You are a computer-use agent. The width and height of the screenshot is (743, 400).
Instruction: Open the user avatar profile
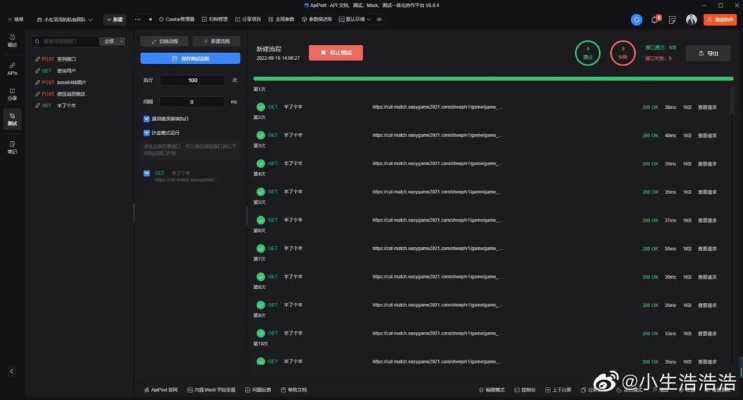click(691, 19)
